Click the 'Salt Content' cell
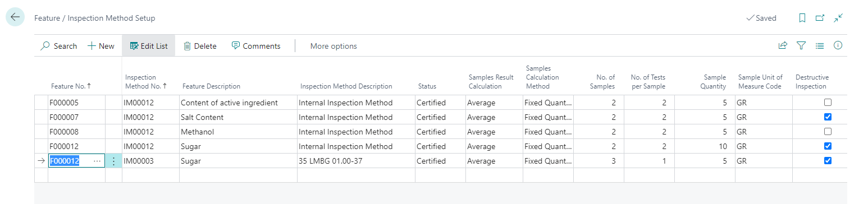This screenshot has height=204, width=868. [x=238, y=117]
